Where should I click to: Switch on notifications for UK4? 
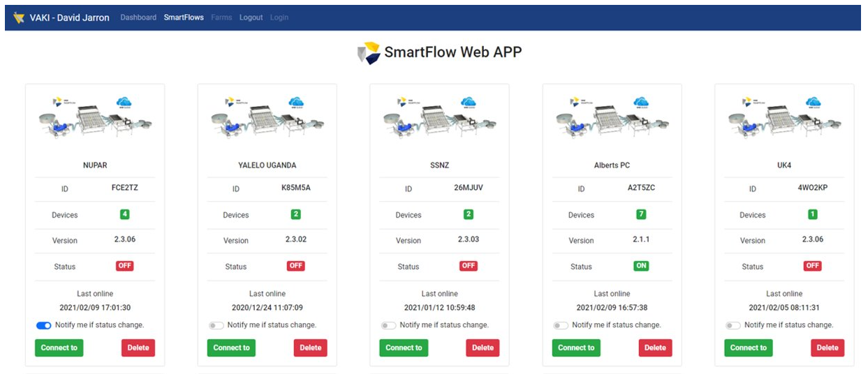tap(733, 325)
